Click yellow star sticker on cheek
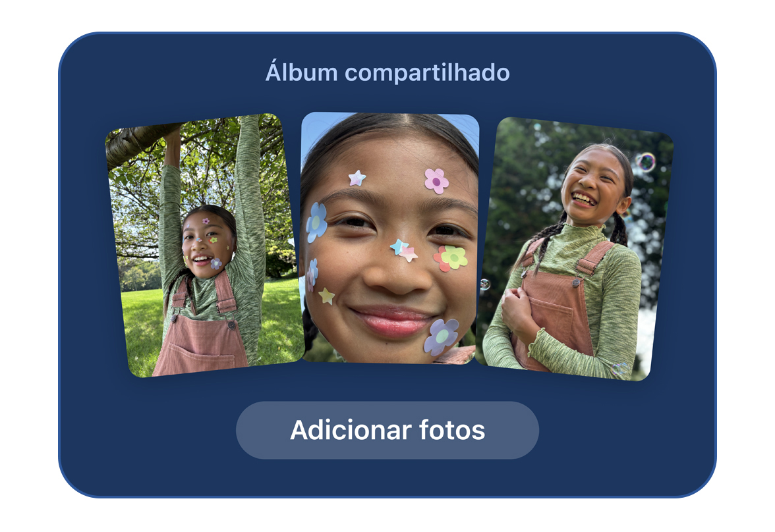Screen dimensions: 775x532 tap(326, 296)
